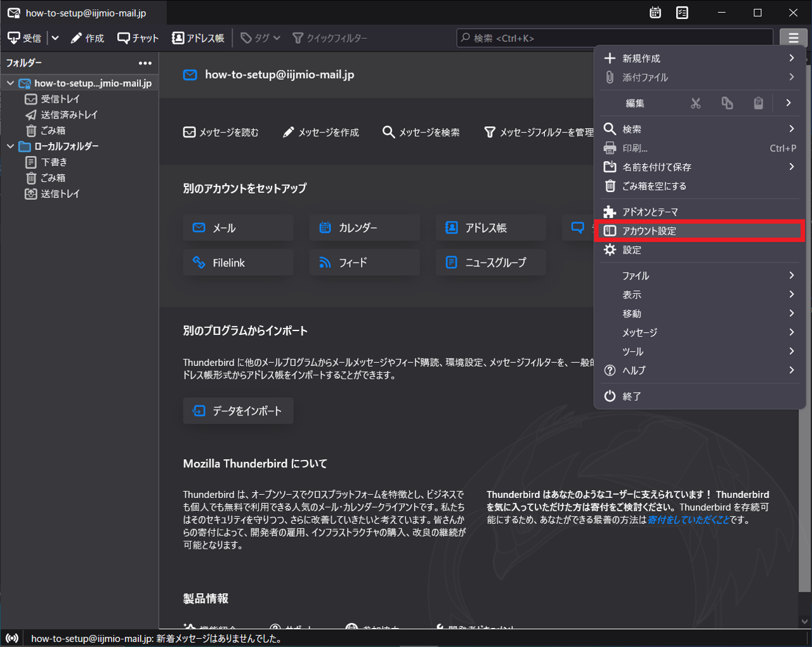Open the 移動 submenu
Viewport: 812px width, 647px height.
[x=700, y=314]
